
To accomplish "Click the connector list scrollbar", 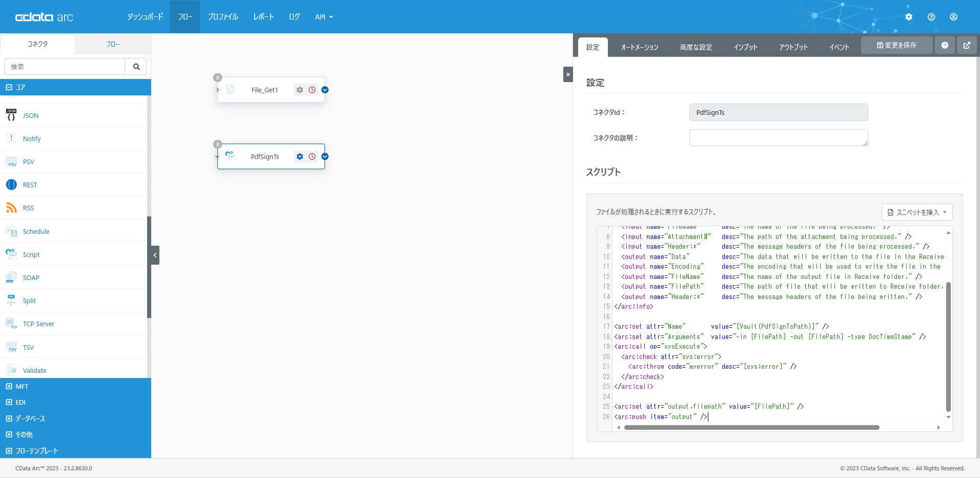I will pos(149,267).
